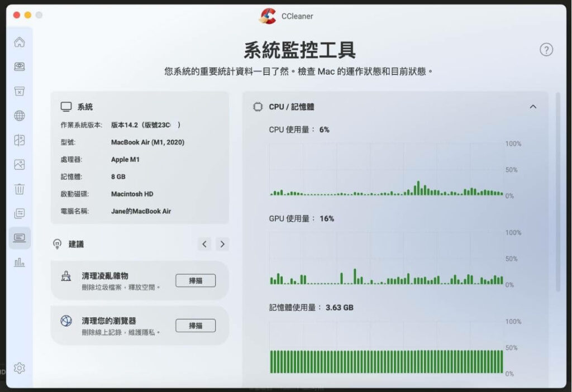This screenshot has width=572, height=392.
Task: Show next suggestion with right arrow
Action: pos(222,244)
